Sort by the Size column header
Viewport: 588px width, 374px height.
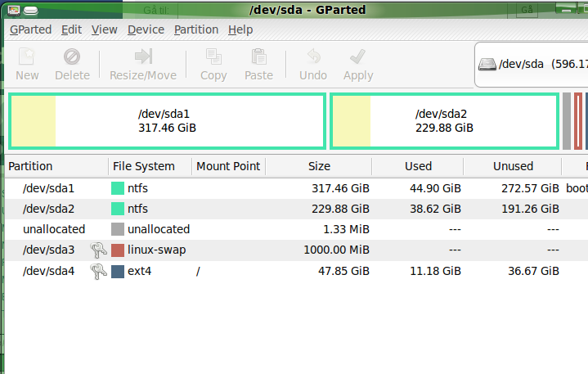[319, 166]
